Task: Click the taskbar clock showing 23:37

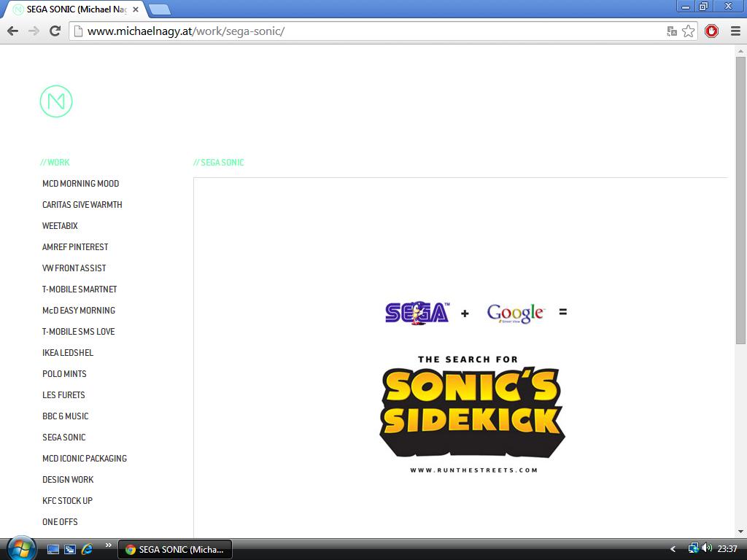Action: 727,549
